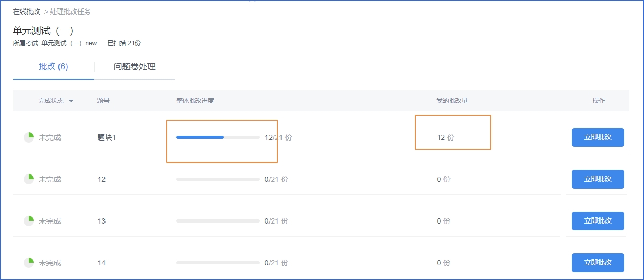
Task: Click the progress bar for question 13
Action: 218,221
